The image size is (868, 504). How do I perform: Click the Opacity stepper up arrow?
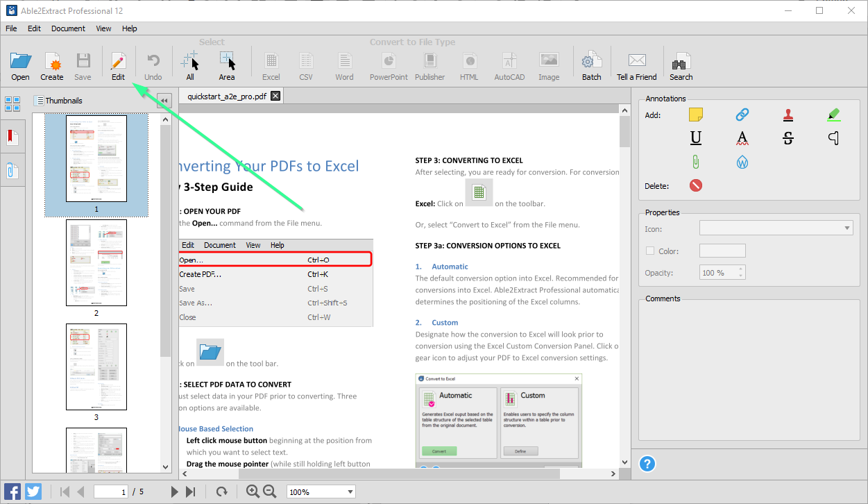(x=741, y=269)
